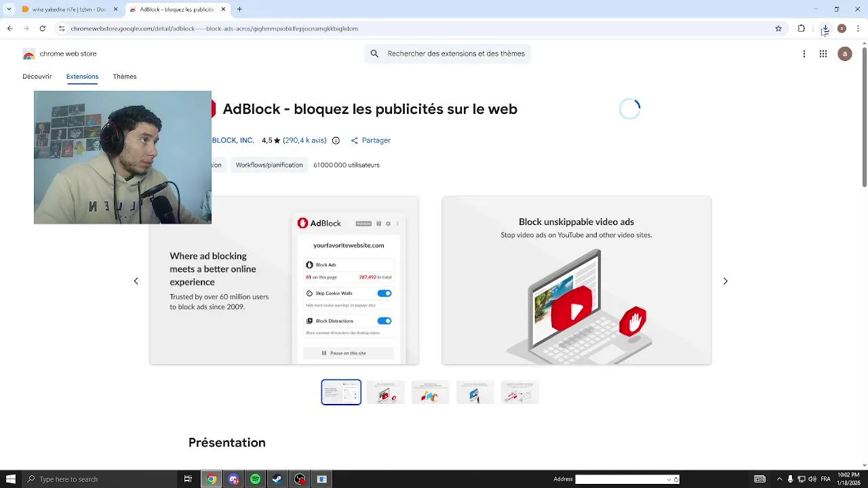Select the Extensions tab
Screen dimensions: 868x488
tap(82, 77)
